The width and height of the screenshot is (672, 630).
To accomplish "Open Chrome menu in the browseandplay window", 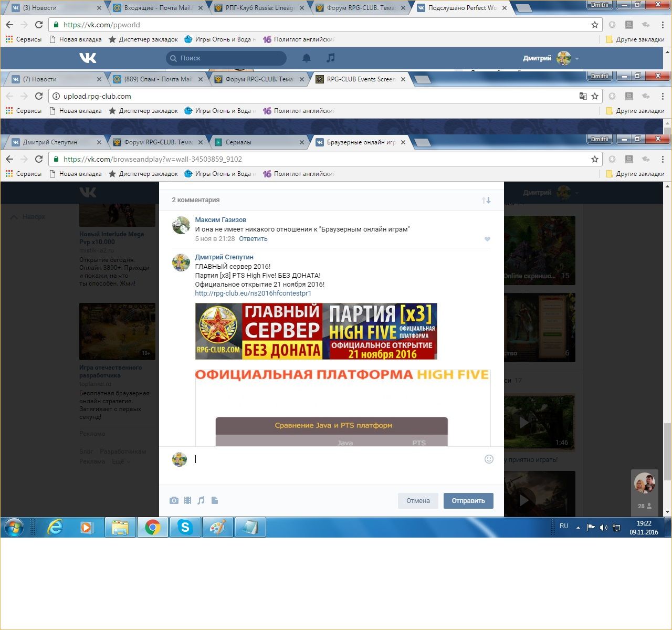I will (x=663, y=159).
